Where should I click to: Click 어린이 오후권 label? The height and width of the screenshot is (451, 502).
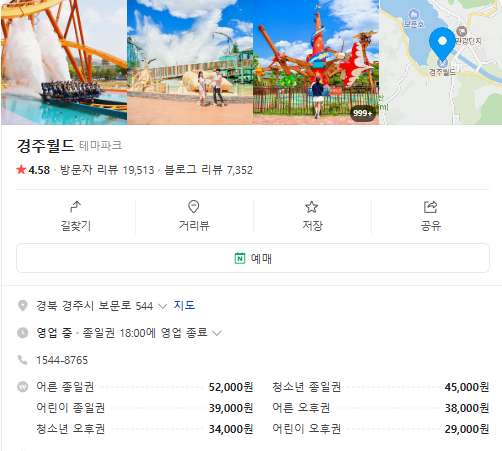307,429
